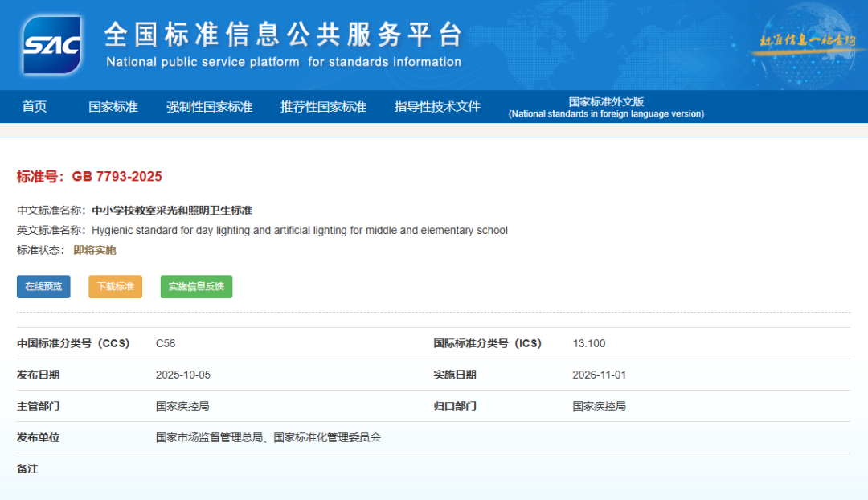Go to 国家标准 menu item
868x500 pixels.
[113, 106]
